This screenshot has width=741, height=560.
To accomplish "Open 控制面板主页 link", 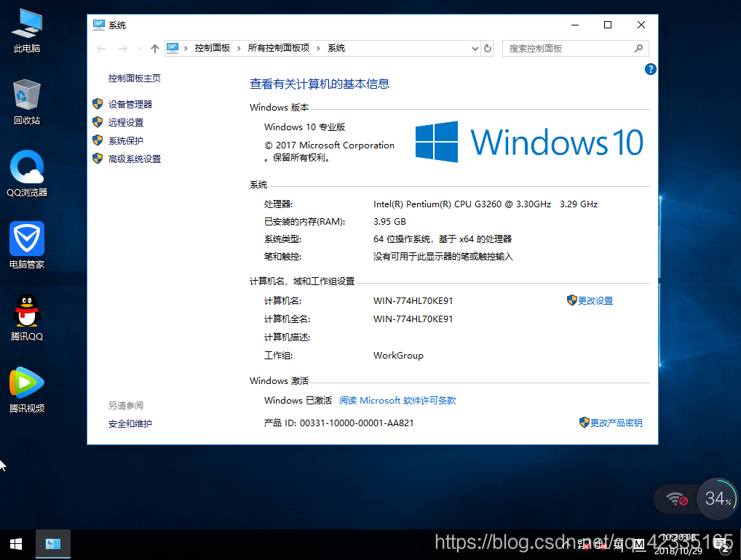I will click(134, 79).
